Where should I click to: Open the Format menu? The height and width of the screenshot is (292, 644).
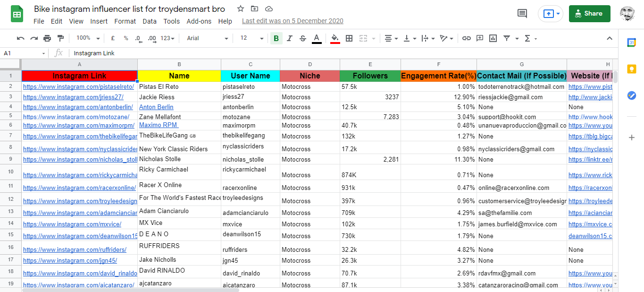click(125, 21)
